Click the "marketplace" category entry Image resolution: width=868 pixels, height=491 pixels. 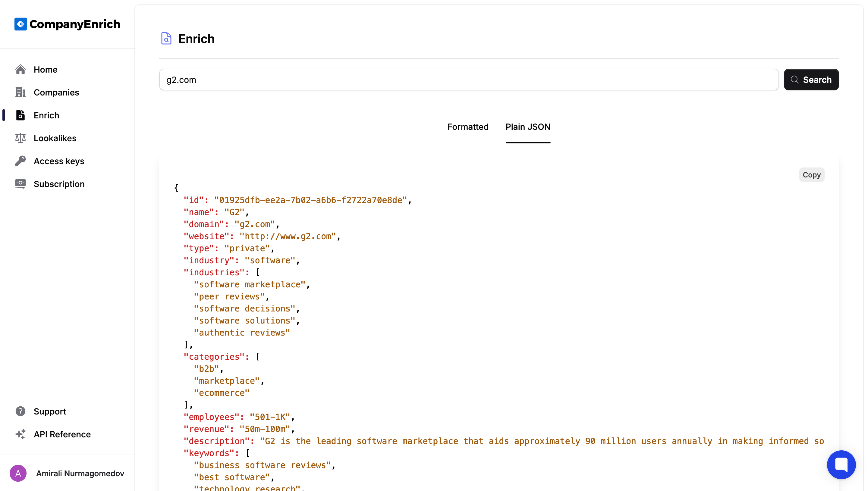click(227, 381)
